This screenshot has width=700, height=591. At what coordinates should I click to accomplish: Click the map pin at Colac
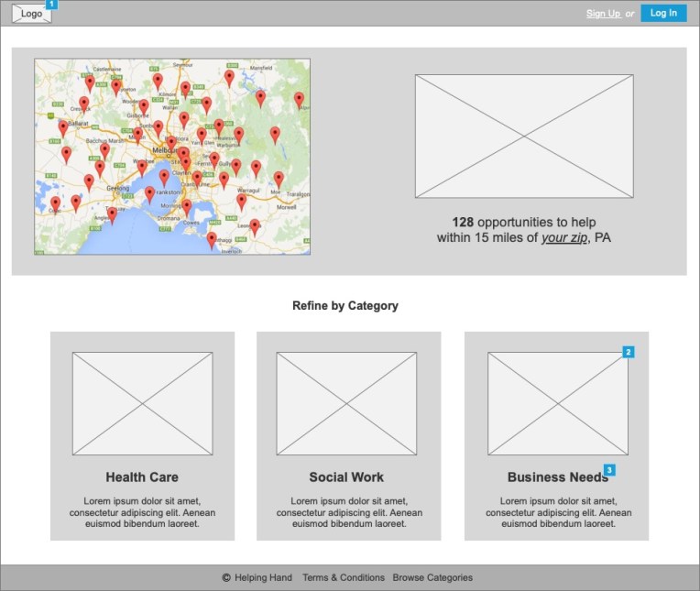pos(55,203)
